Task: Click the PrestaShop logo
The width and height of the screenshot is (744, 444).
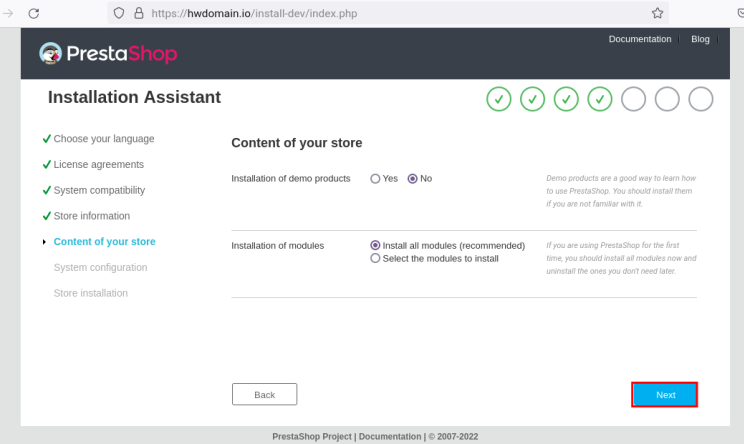Action: click(107, 53)
